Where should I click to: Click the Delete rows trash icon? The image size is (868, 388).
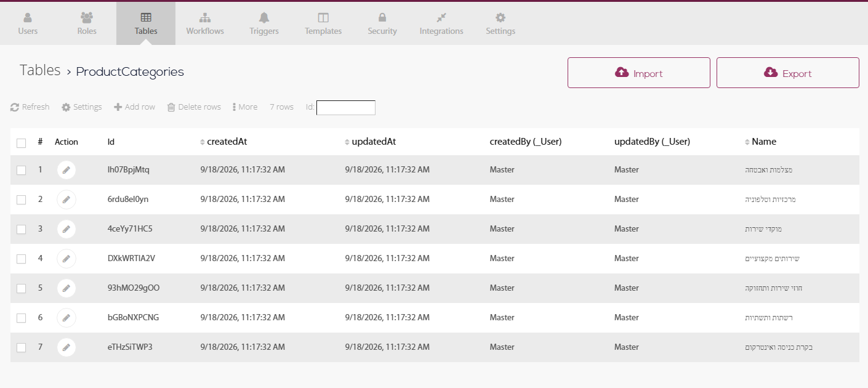(171, 107)
